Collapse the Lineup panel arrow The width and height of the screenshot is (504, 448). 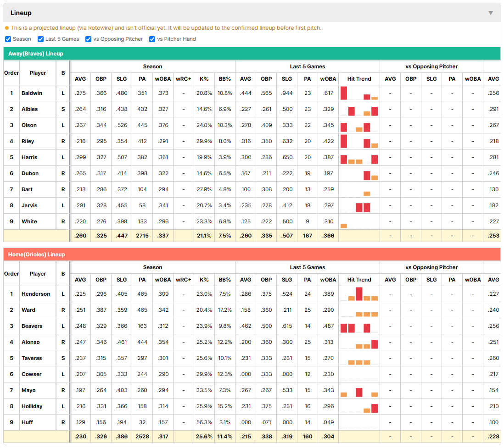tap(491, 13)
